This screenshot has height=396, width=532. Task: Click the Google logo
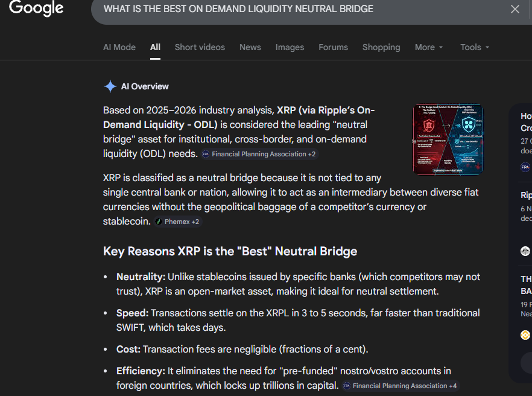36,8
